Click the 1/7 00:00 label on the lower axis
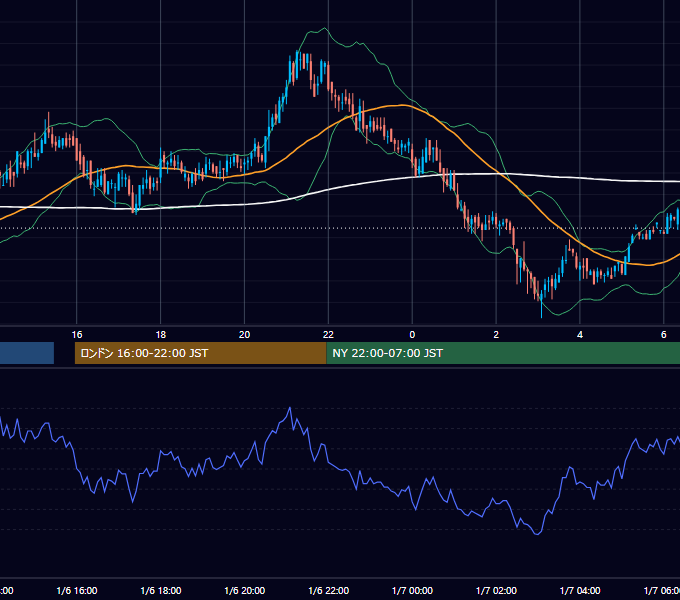Viewport: 680px width, 600px height. tap(412, 590)
